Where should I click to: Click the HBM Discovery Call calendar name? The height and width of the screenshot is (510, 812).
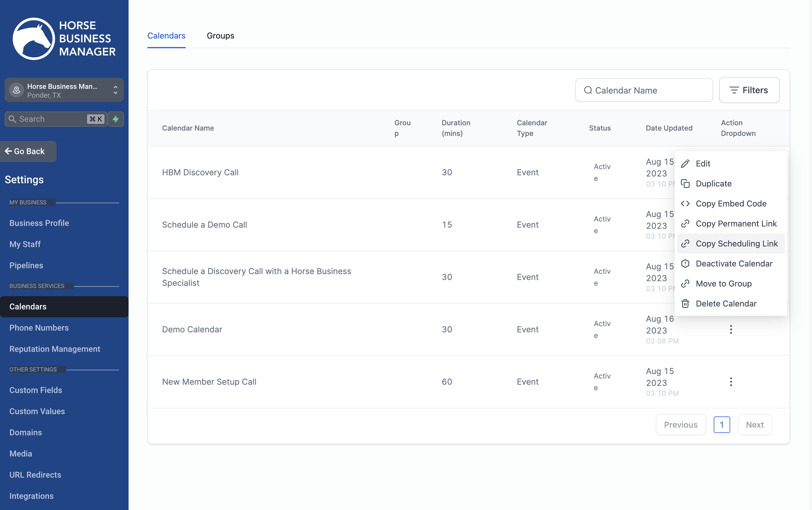click(x=200, y=172)
